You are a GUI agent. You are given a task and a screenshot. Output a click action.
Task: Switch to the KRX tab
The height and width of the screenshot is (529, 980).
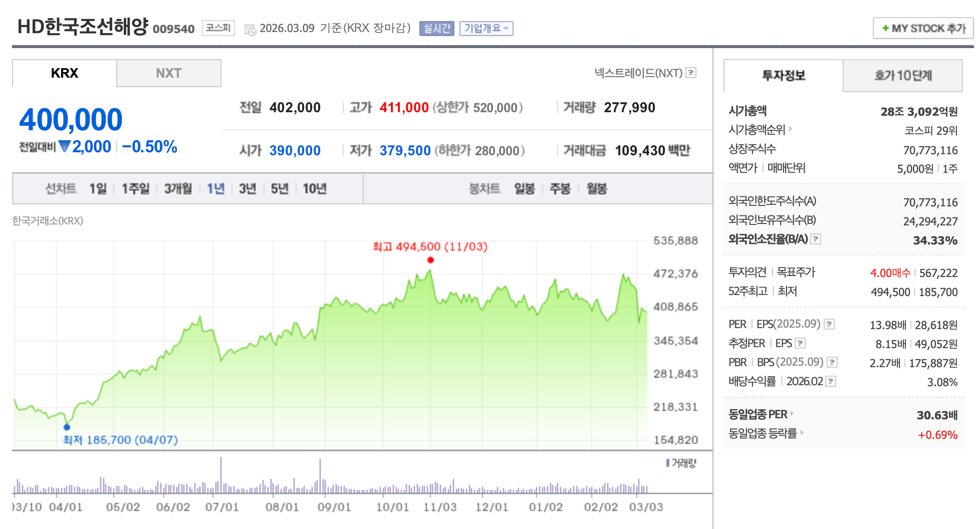pos(65,73)
